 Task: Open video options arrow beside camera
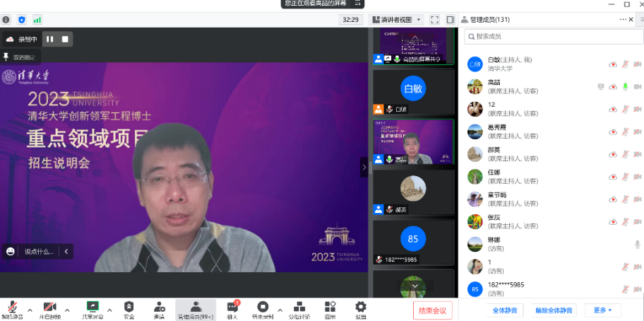click(67, 310)
